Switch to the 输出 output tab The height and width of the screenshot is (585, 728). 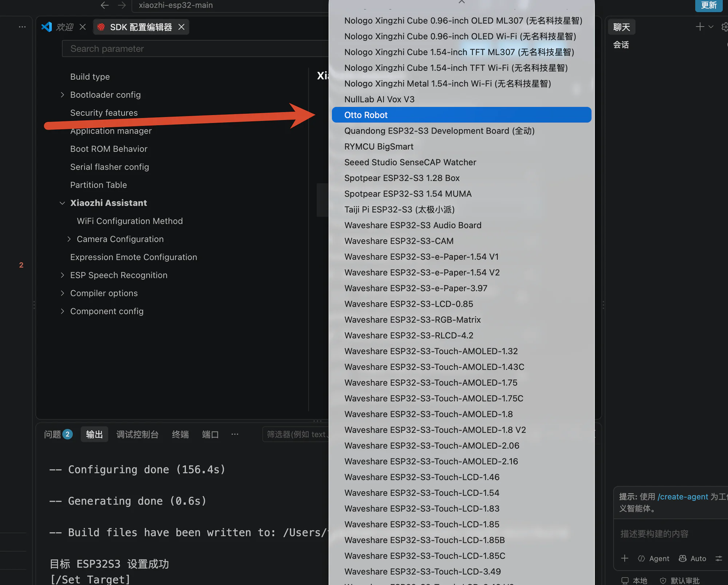tap(94, 434)
